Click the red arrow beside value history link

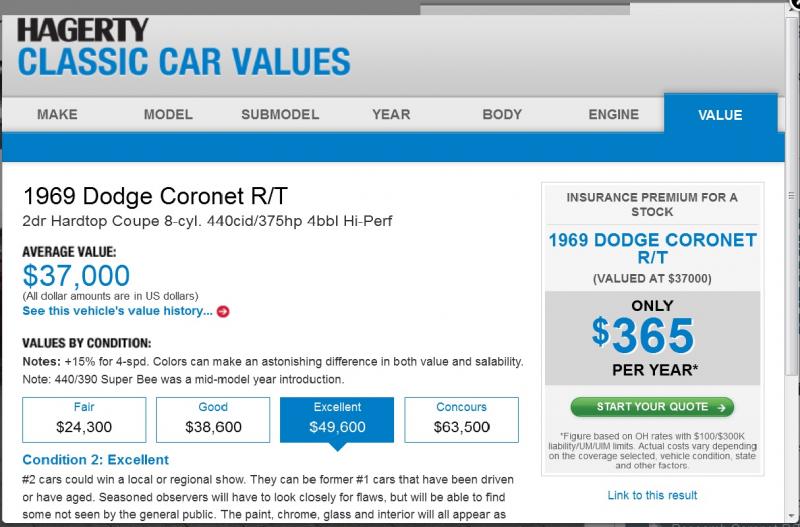[223, 311]
